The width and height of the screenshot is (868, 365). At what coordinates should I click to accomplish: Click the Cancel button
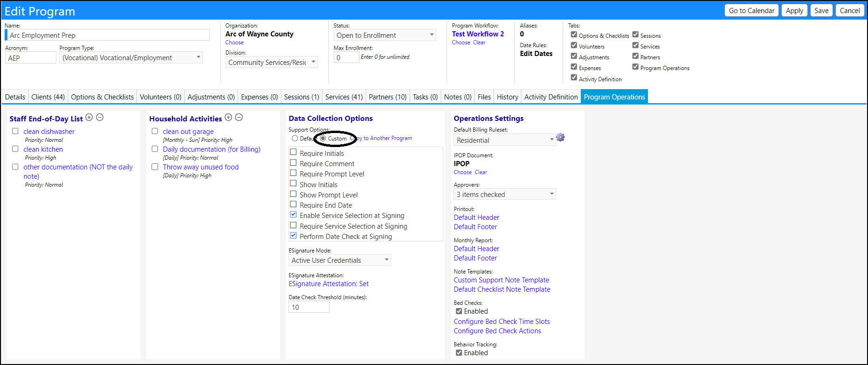(850, 10)
